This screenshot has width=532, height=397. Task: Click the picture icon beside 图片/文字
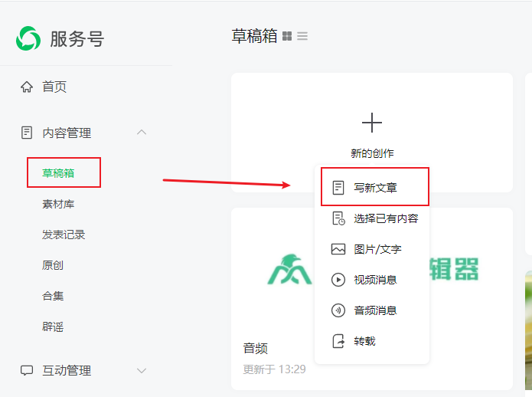click(x=338, y=249)
